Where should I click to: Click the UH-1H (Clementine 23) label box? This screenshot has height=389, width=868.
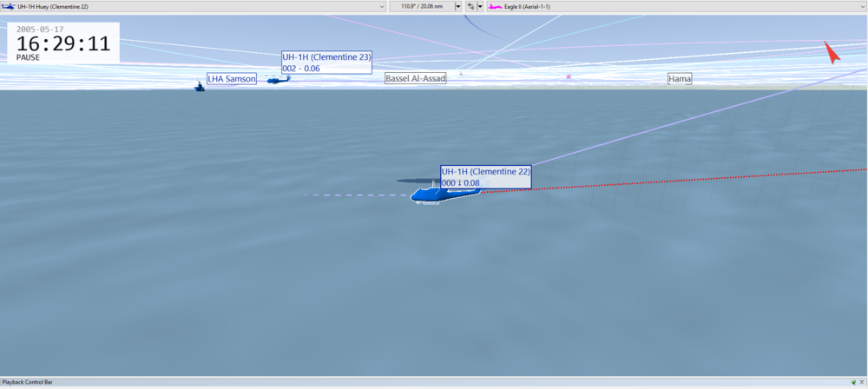[x=326, y=62]
